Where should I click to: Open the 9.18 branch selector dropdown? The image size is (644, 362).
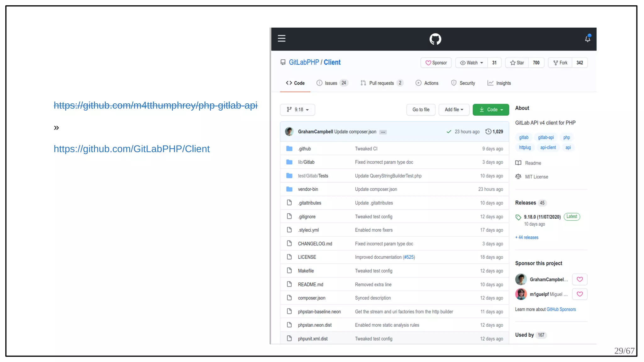coord(297,110)
